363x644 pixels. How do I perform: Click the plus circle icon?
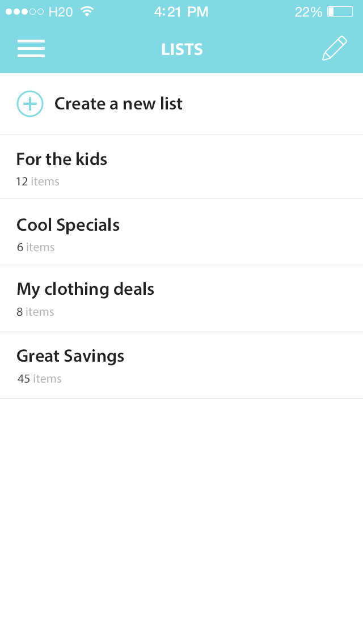coord(30,104)
